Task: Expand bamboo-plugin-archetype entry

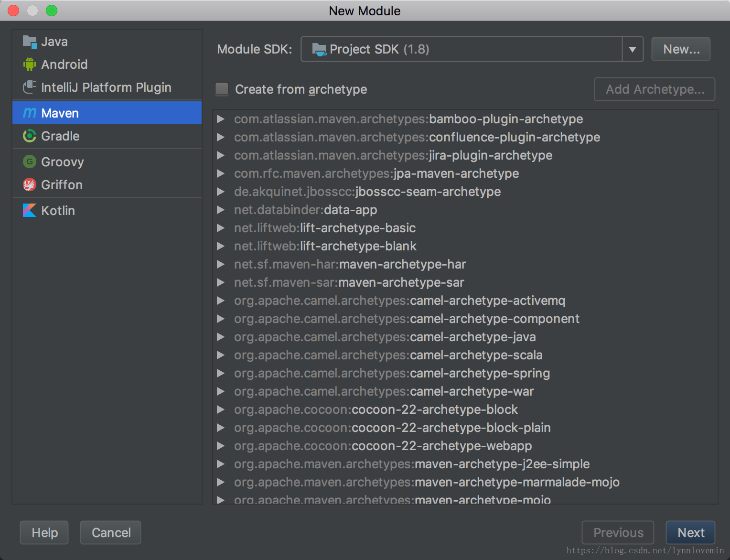Action: pos(221,119)
